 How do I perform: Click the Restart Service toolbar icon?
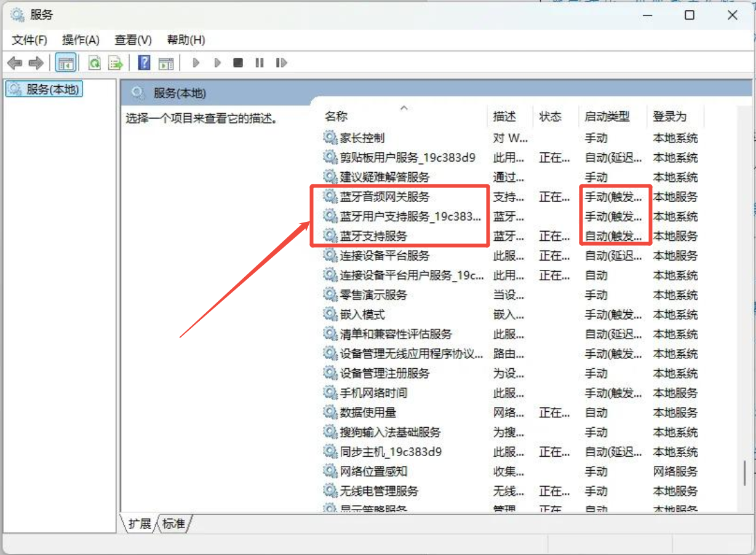click(281, 63)
